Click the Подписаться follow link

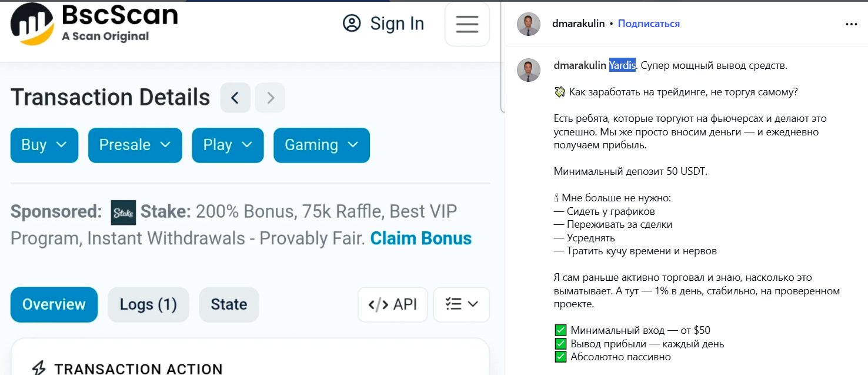(x=649, y=24)
